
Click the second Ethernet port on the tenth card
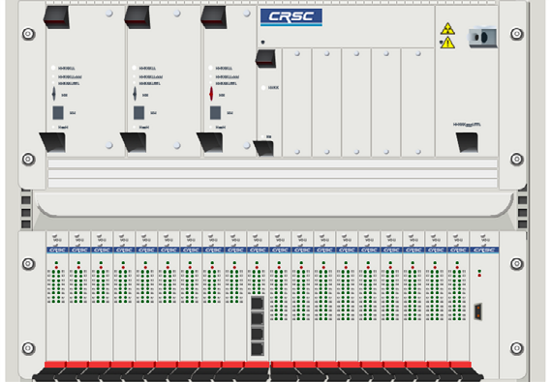click(x=257, y=319)
